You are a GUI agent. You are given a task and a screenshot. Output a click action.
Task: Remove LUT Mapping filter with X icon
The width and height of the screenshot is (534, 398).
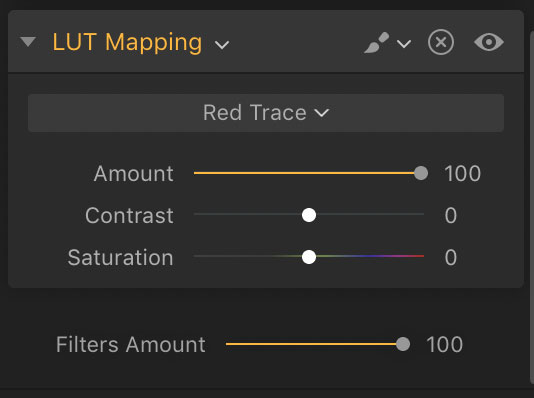pyautogui.click(x=441, y=43)
